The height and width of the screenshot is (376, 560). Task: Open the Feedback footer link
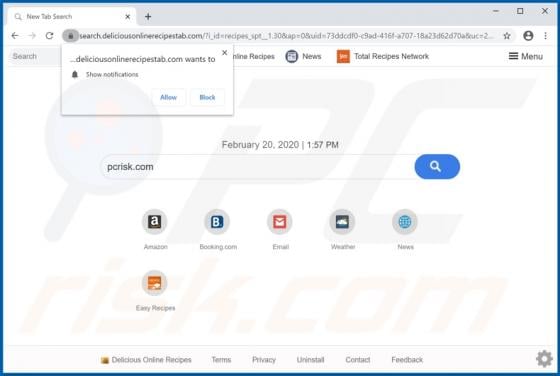tap(407, 360)
